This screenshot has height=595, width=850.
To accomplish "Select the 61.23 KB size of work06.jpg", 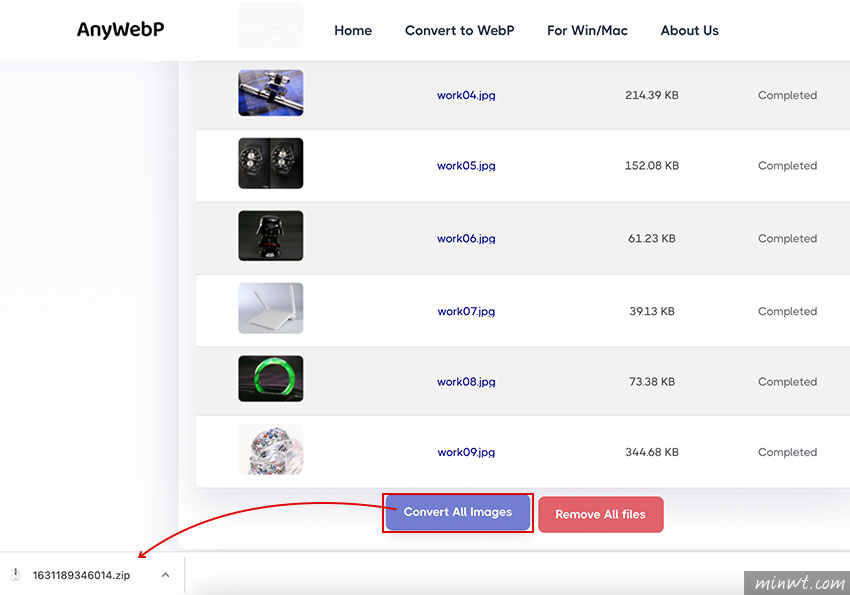I will 652,238.
